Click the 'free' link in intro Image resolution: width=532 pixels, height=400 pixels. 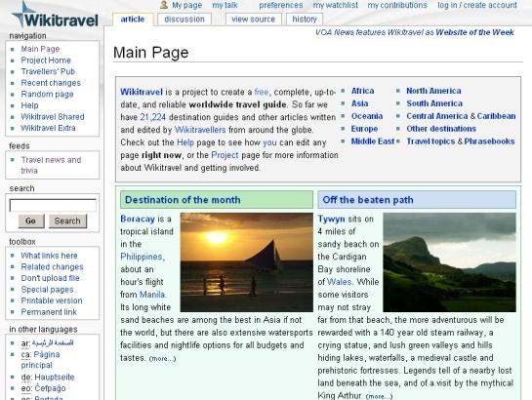tap(262, 92)
